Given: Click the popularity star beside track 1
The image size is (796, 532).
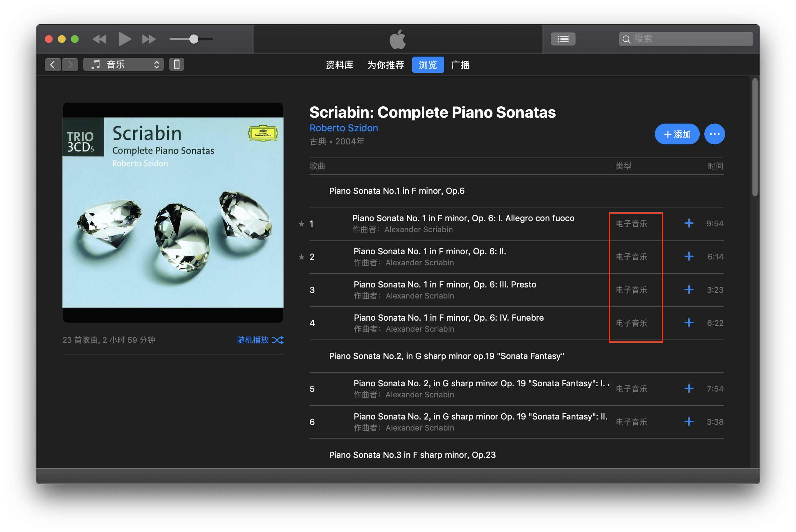Looking at the screenshot, I should click(301, 224).
